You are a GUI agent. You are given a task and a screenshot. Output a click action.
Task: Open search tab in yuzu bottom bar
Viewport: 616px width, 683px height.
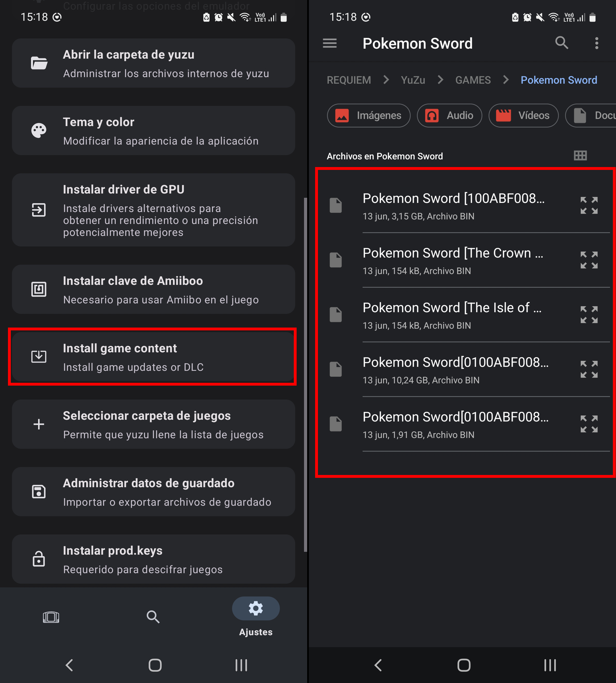point(153,617)
